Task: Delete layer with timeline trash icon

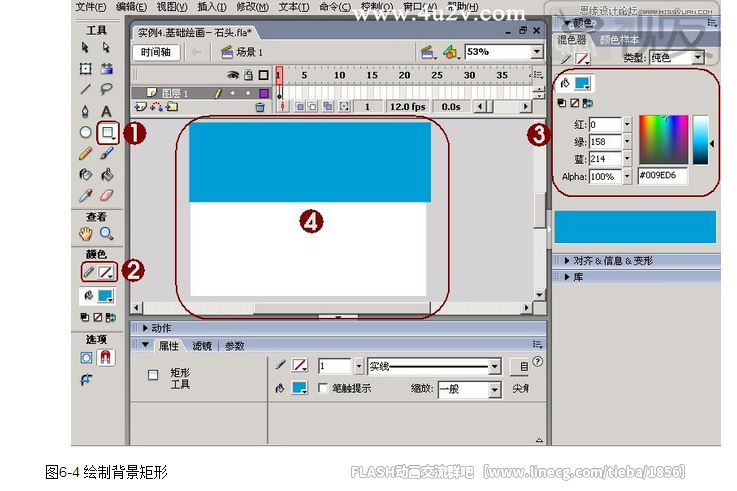Action: [260, 107]
